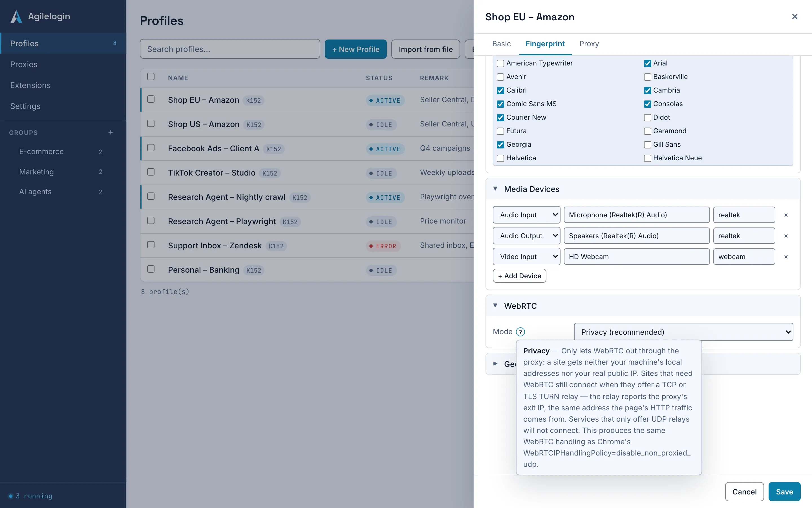Open Settings in the sidebar
Viewport: 812px width, 508px height.
[x=63, y=106]
